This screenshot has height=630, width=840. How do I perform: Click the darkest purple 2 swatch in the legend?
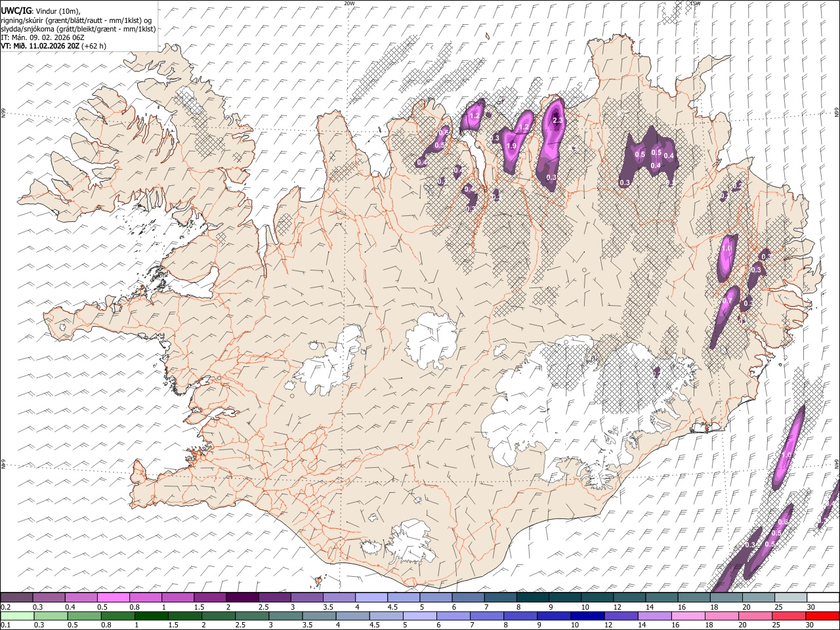pyautogui.click(x=241, y=597)
